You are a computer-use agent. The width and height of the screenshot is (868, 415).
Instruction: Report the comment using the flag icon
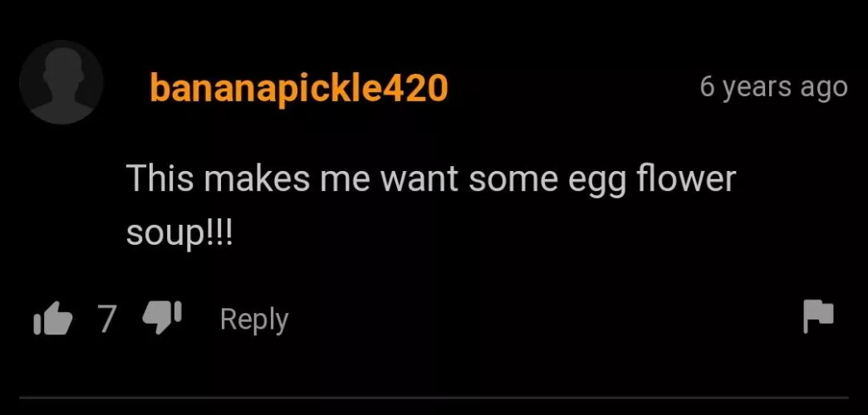tap(818, 318)
